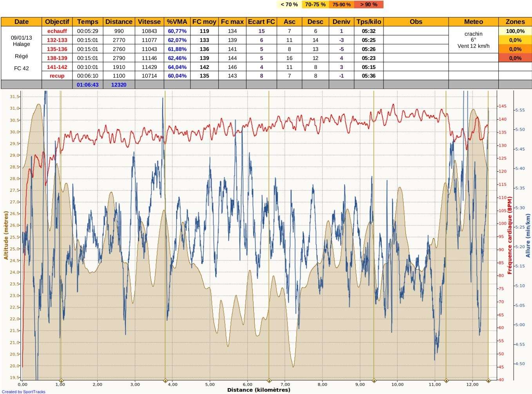
Task: Click the '%VMA' column header
Action: [x=177, y=22]
